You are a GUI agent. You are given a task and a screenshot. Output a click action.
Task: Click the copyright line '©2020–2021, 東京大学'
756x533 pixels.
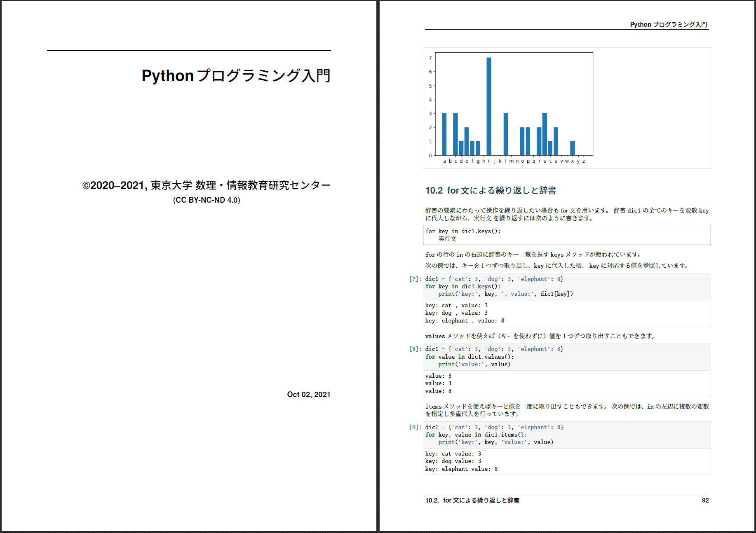(206, 185)
